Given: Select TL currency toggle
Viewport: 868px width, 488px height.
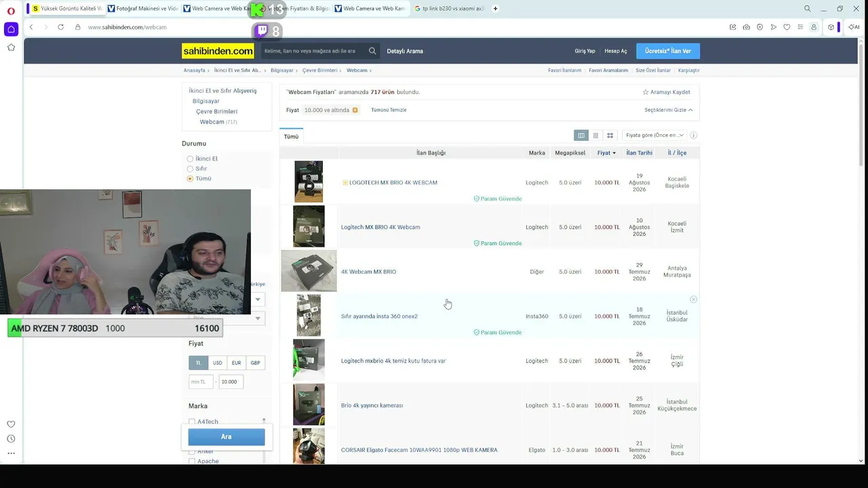Looking at the screenshot, I should click(198, 363).
